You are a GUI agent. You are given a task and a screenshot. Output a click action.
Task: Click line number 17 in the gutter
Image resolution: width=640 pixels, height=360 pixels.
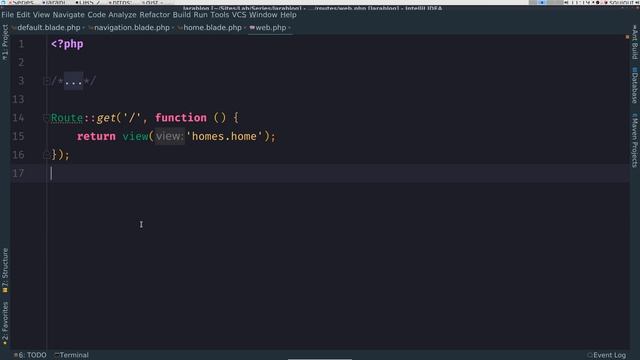pos(18,173)
